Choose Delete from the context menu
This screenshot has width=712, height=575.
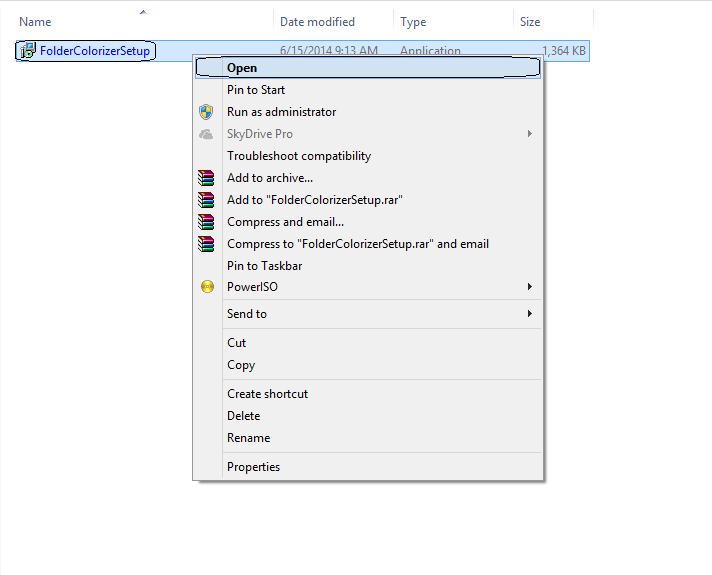point(368,416)
